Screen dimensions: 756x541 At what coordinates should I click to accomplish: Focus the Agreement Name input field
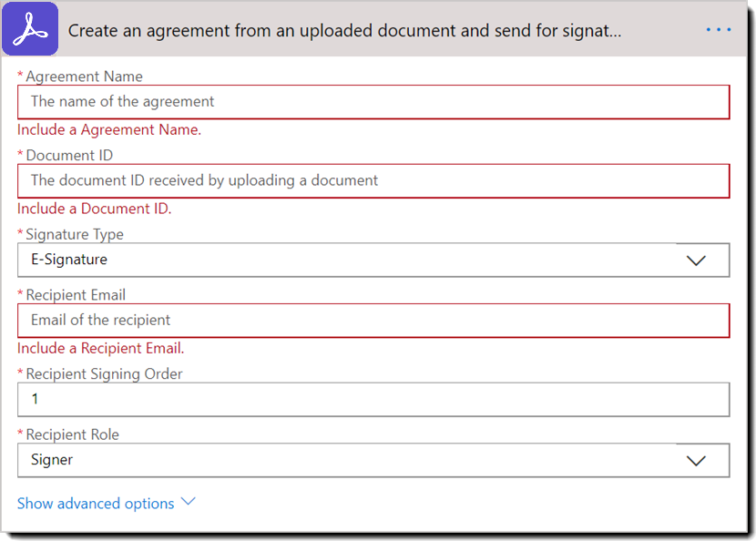coord(373,102)
